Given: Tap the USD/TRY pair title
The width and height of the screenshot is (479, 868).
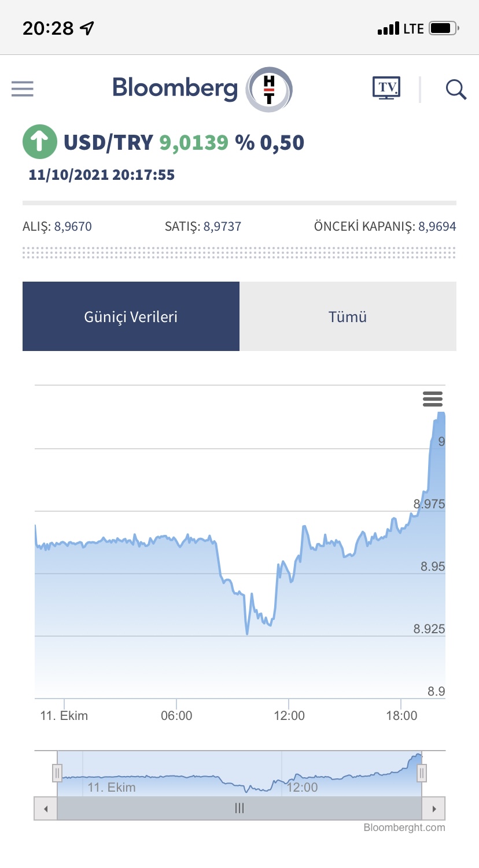Looking at the screenshot, I should [x=108, y=142].
